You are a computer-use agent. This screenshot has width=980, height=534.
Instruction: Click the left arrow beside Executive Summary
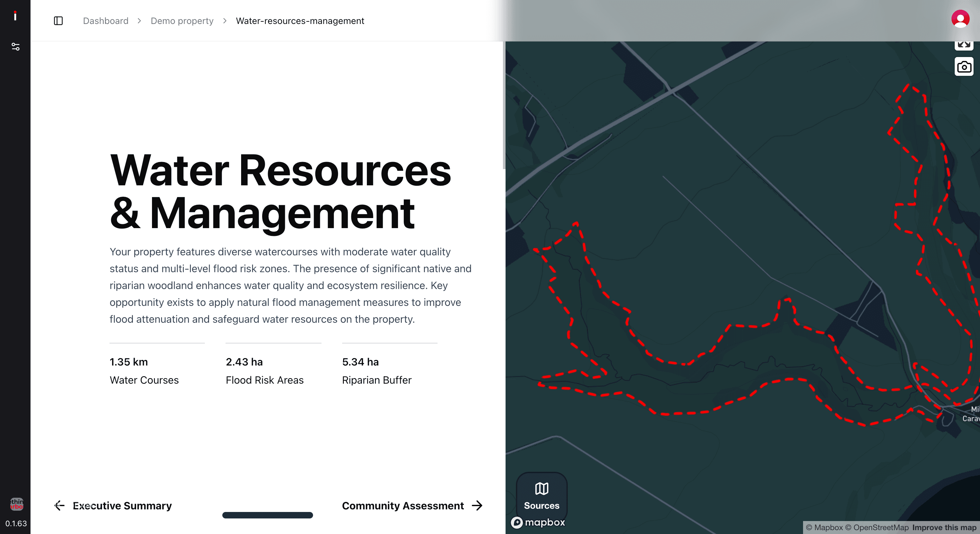tap(59, 505)
